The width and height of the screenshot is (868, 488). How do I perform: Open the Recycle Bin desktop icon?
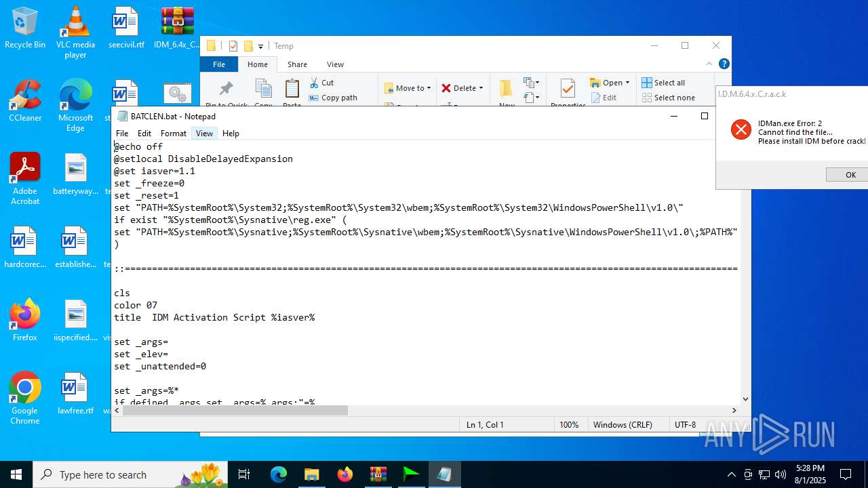pos(25,28)
